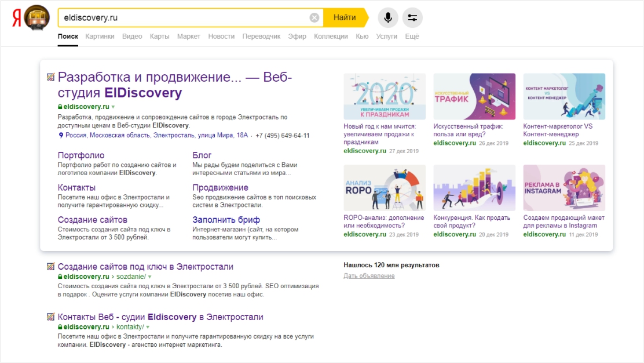644x363 pixels.
Task: Click the tram avatar icon beside logo
Action: [x=37, y=17]
